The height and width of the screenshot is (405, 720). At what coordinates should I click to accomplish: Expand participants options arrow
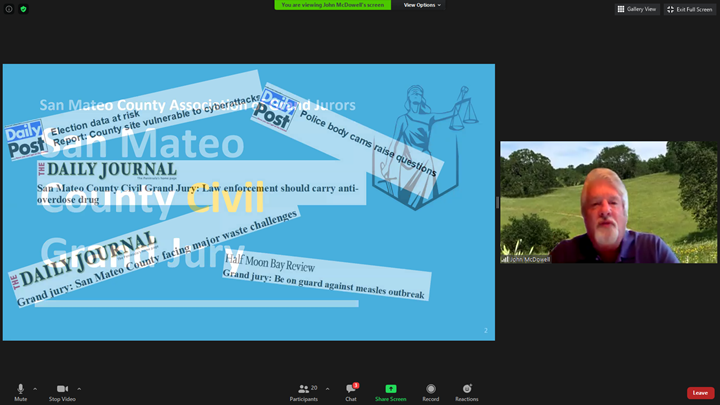327,389
